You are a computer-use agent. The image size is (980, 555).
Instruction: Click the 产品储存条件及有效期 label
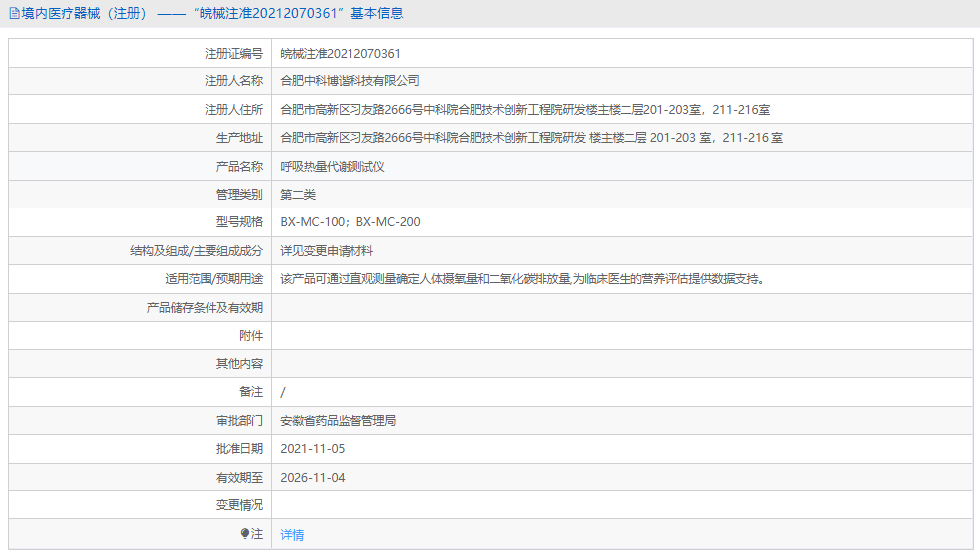(205, 308)
